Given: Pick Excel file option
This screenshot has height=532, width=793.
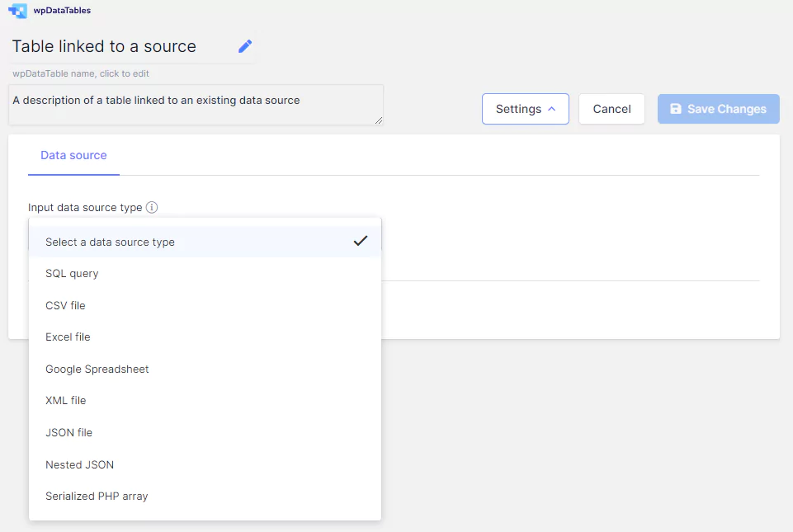Looking at the screenshot, I should click(205, 337).
